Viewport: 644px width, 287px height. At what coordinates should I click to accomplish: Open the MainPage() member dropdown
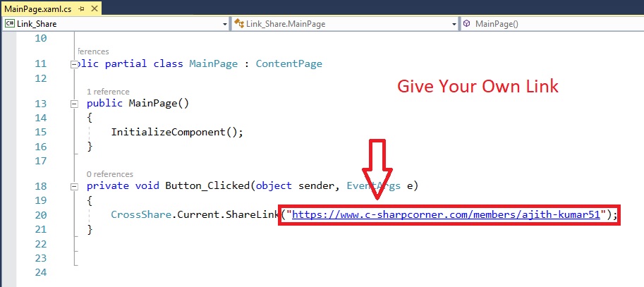(552, 24)
